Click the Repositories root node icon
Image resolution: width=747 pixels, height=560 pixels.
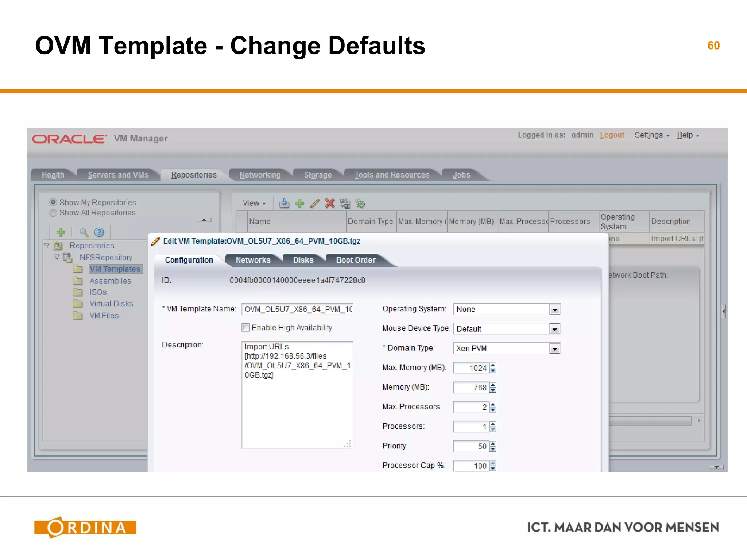58,246
